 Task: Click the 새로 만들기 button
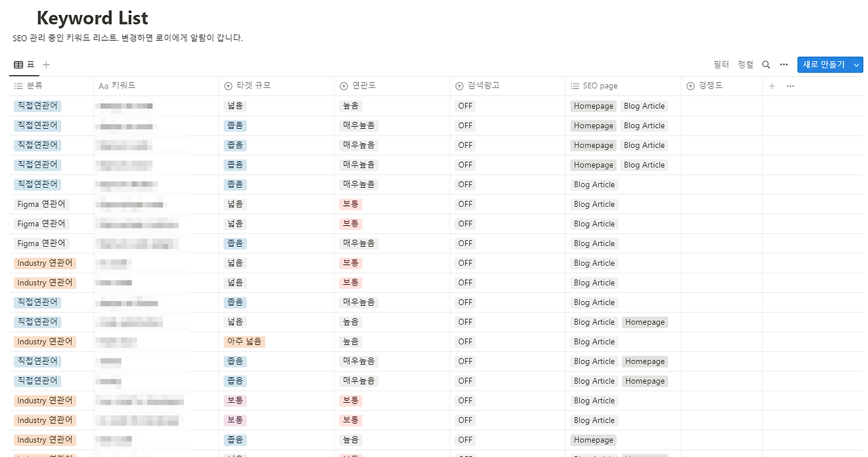click(x=823, y=64)
